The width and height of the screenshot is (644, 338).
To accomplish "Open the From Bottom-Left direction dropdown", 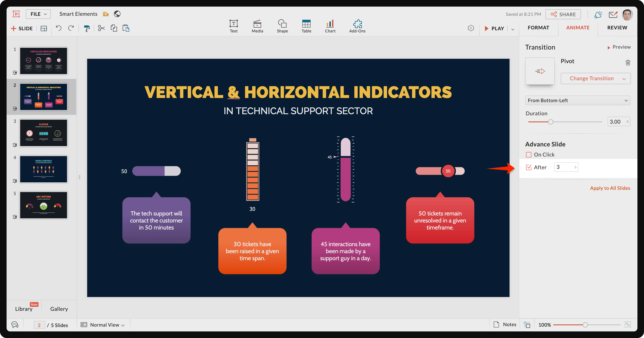I will point(577,100).
